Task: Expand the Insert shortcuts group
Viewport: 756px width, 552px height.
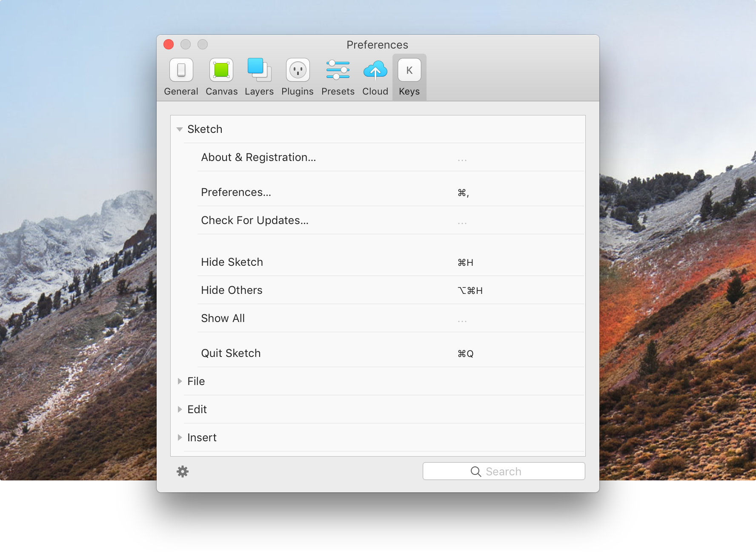Action: coord(180,437)
